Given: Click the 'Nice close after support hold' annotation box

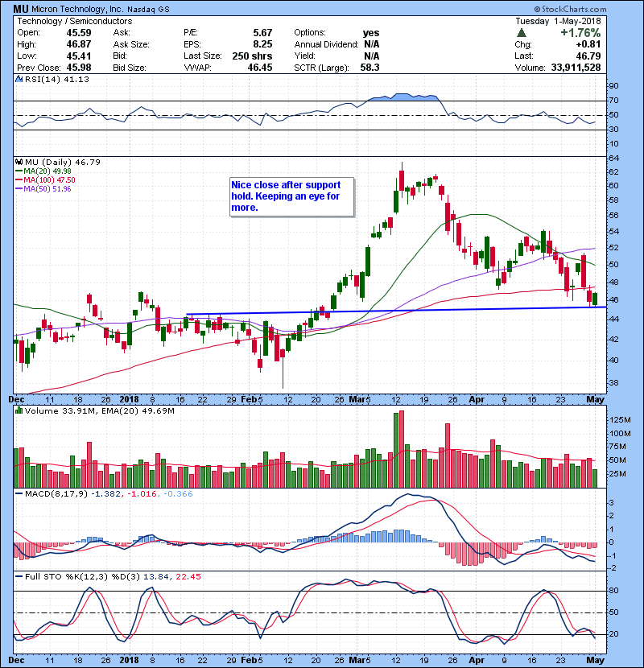Looking at the screenshot, I should [x=292, y=197].
